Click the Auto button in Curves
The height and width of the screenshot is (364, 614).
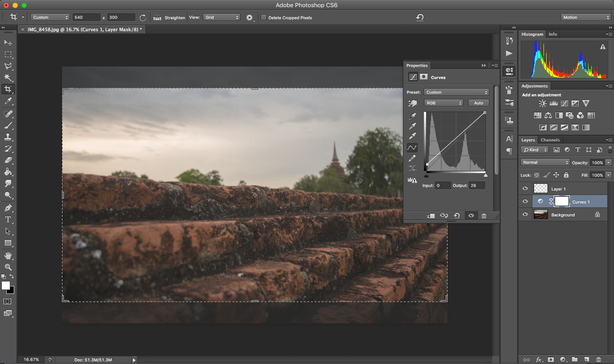pos(478,103)
